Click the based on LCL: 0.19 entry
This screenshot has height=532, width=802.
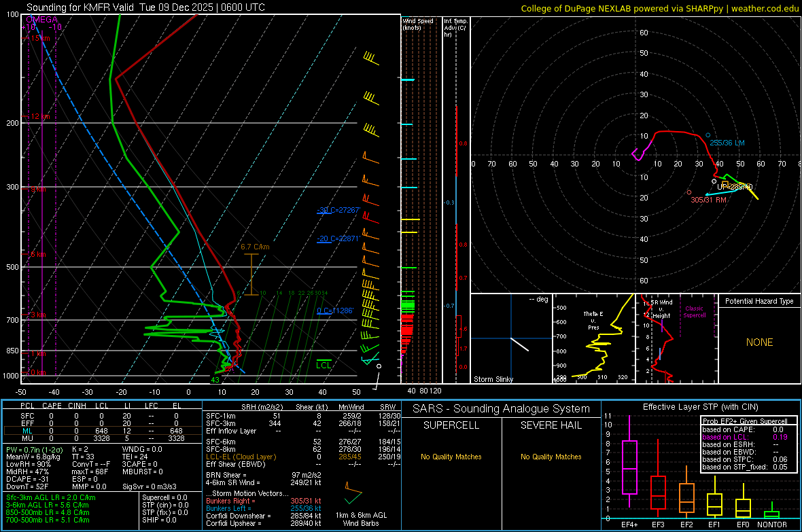pos(745,437)
